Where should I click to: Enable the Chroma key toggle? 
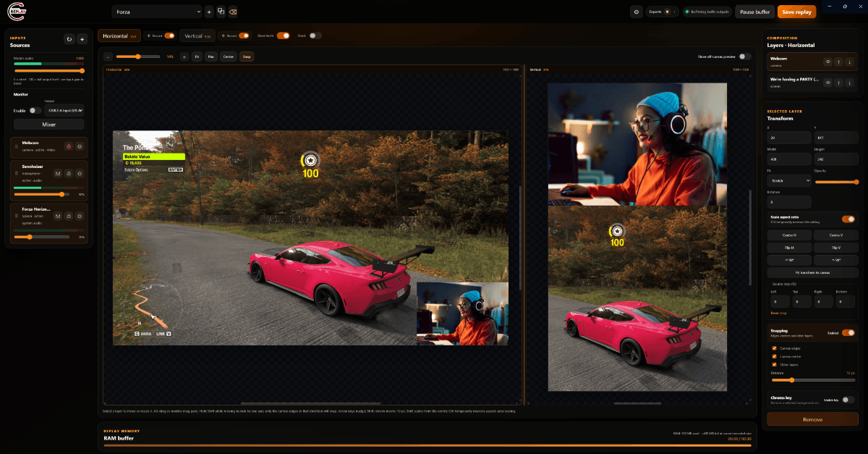point(848,399)
